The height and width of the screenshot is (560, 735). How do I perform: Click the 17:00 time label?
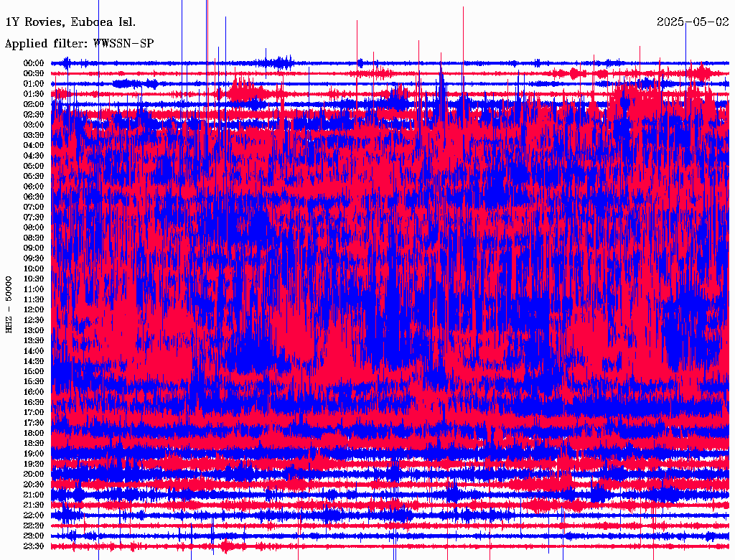pyautogui.click(x=34, y=412)
